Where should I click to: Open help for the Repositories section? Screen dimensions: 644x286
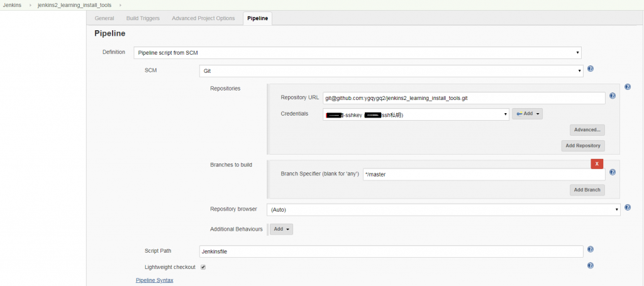click(628, 87)
